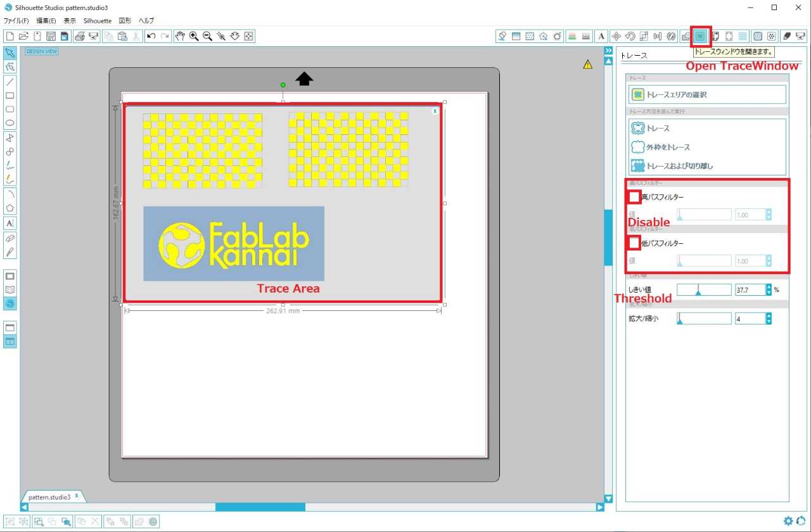
Task: Open the ヘルプ menu
Action: (x=146, y=21)
